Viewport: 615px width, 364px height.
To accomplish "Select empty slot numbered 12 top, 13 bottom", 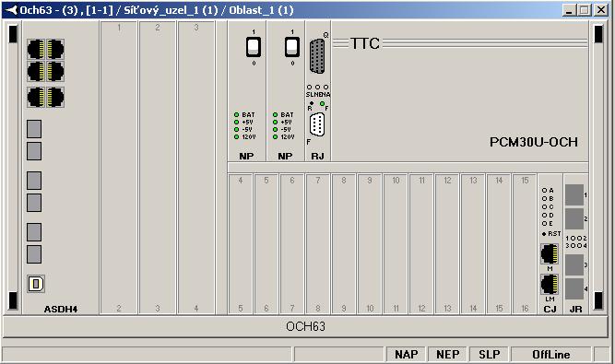I will 447,244.
